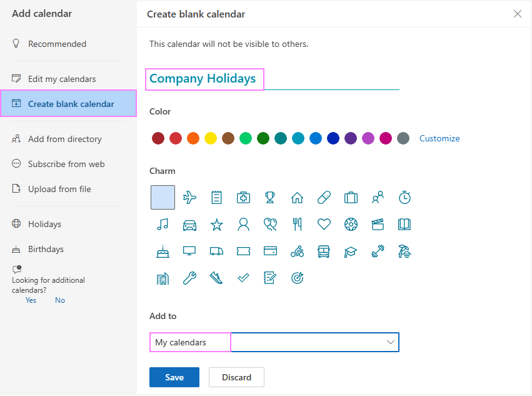Answer Yes to additional calendars prompt

point(31,300)
